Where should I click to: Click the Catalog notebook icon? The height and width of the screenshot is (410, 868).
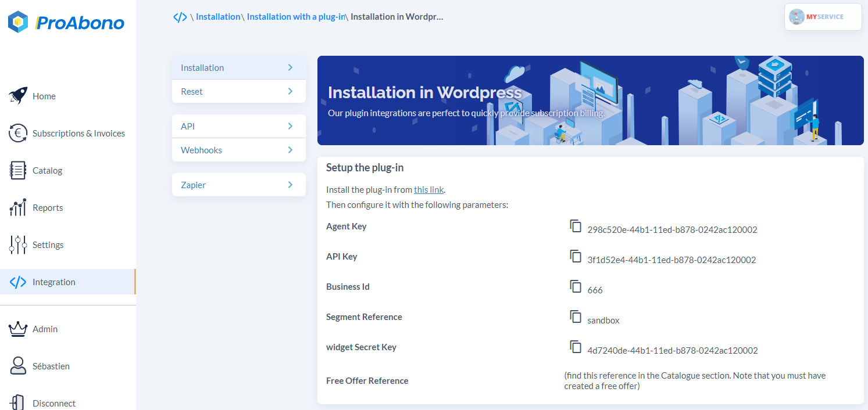click(18, 170)
